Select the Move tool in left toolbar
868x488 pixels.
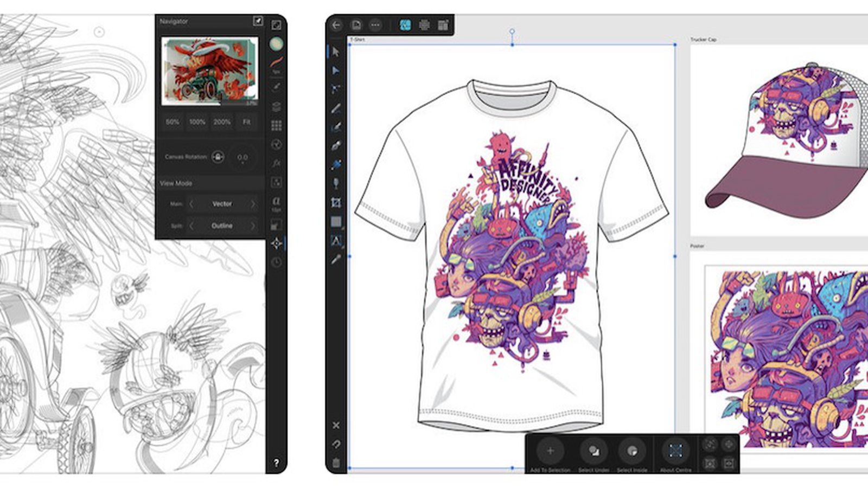click(335, 52)
